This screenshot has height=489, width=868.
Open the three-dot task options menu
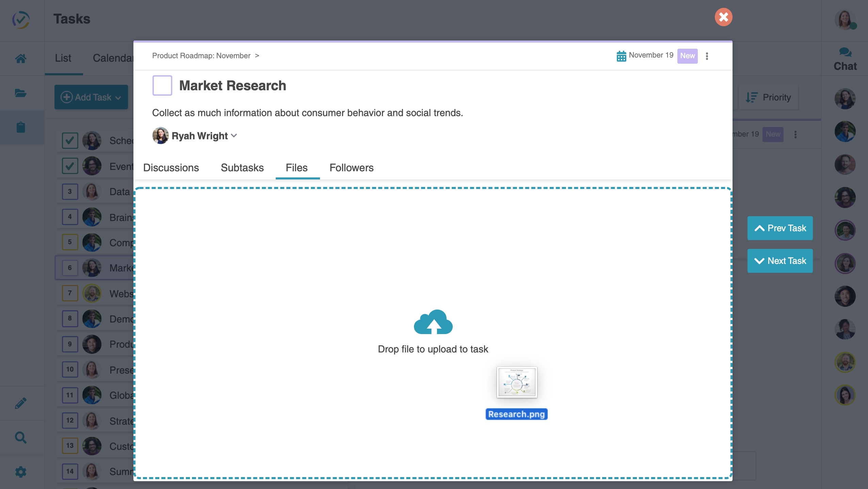click(707, 56)
